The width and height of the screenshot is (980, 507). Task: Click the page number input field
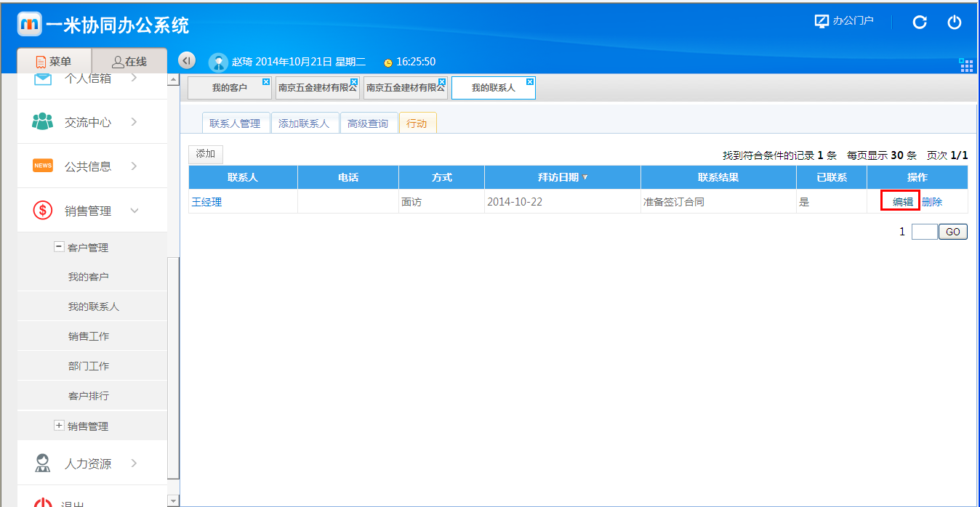(924, 232)
